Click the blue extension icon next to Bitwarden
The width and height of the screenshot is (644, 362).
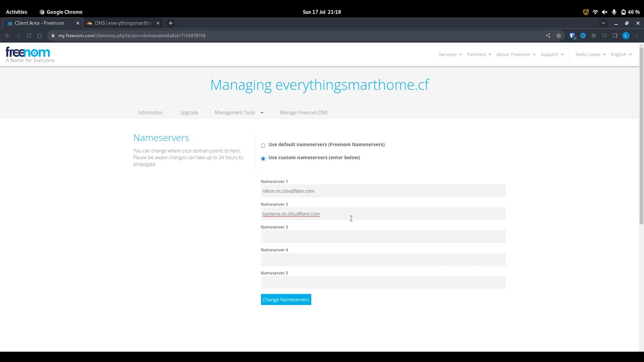pyautogui.click(x=583, y=35)
